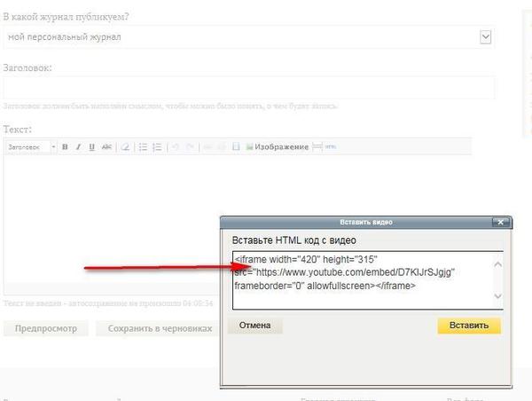
Task: Click Сохранить в черновиках button
Action: tap(160, 328)
